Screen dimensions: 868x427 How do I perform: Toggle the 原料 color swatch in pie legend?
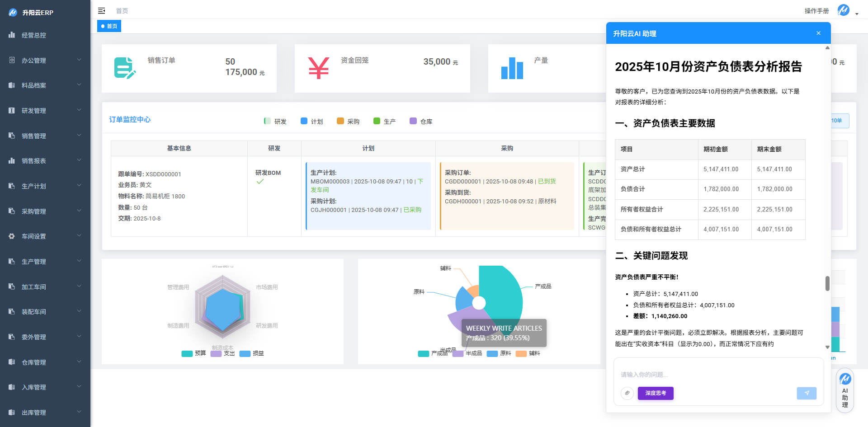[492, 353]
